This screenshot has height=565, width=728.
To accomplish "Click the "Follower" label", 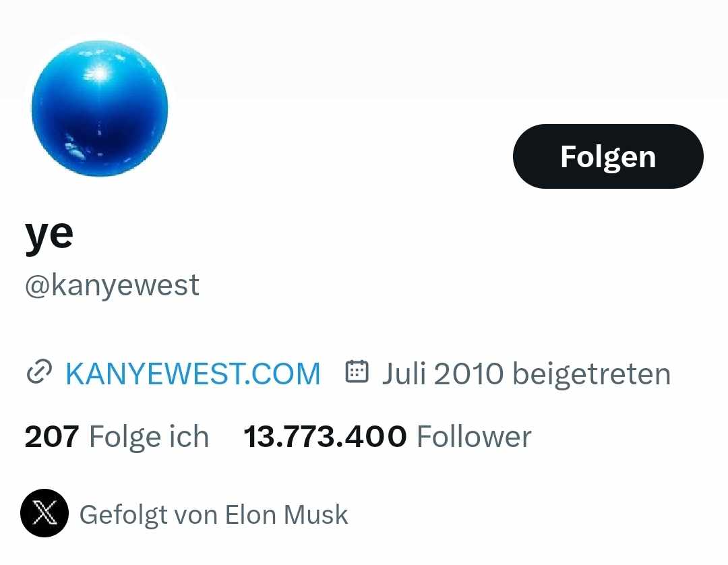I will click(x=474, y=437).
